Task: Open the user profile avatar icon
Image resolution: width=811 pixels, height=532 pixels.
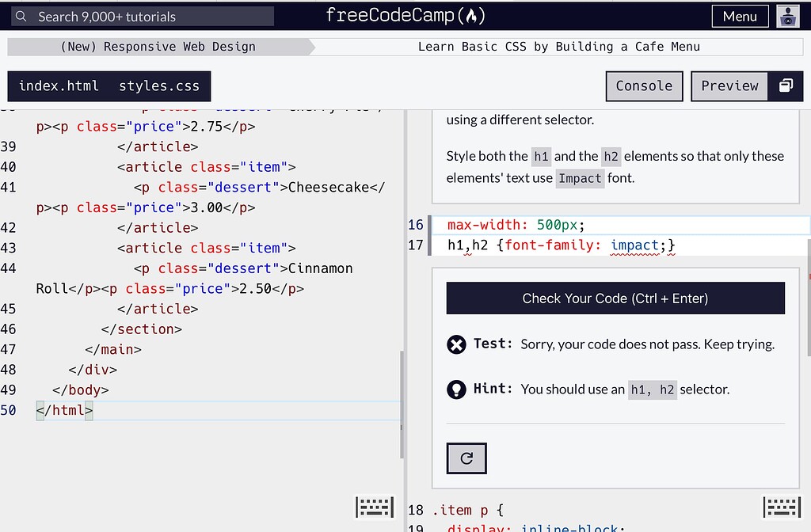Action: coord(787,15)
